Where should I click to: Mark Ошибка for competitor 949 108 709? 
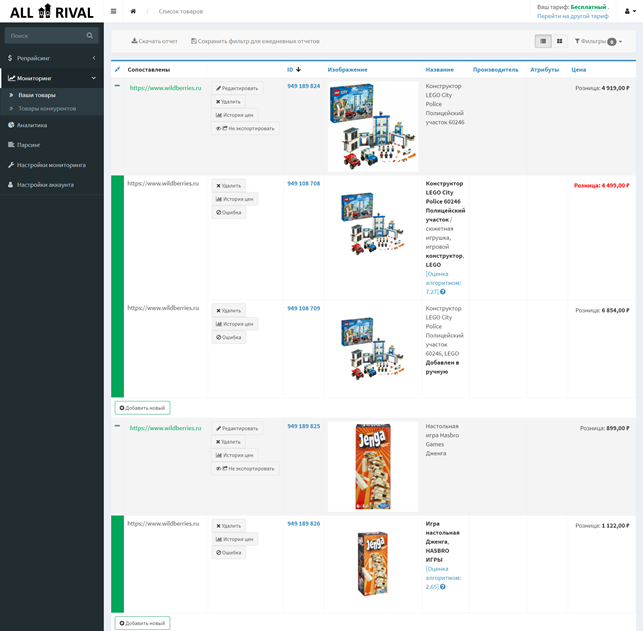coord(228,337)
